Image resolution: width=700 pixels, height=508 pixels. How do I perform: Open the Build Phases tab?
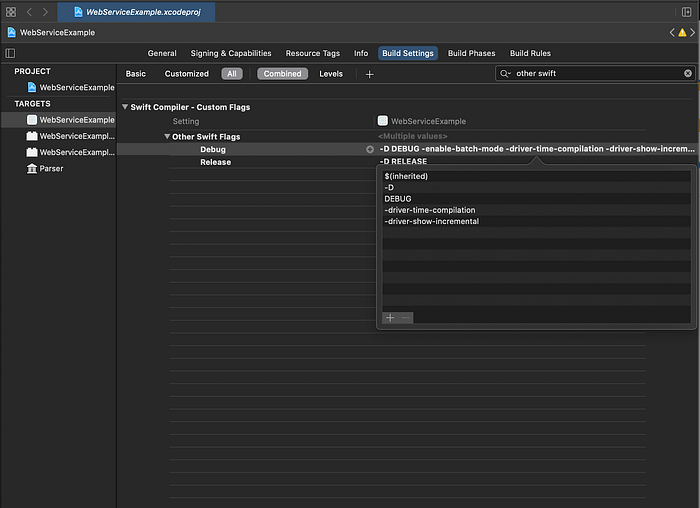(471, 54)
